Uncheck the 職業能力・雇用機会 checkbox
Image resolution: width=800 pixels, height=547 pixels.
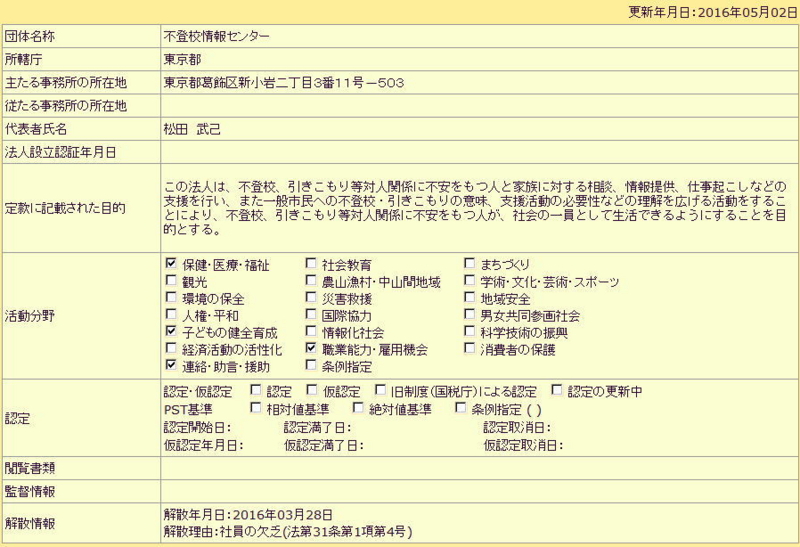click(x=311, y=348)
